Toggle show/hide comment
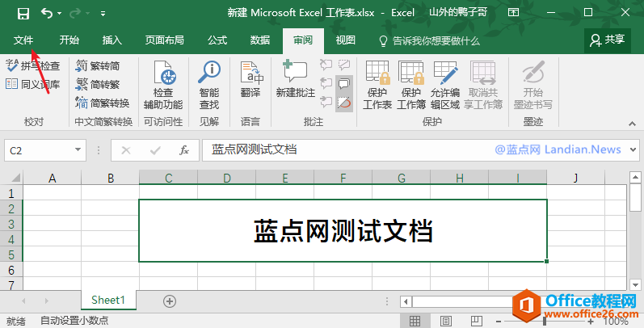Screen dimensions: 644x328 click(x=344, y=65)
